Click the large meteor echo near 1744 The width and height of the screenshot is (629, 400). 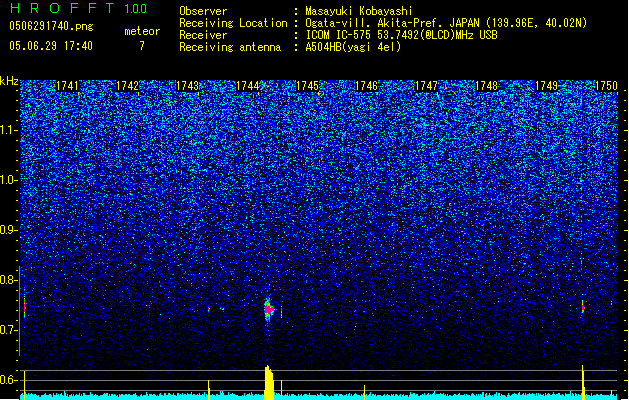click(269, 309)
